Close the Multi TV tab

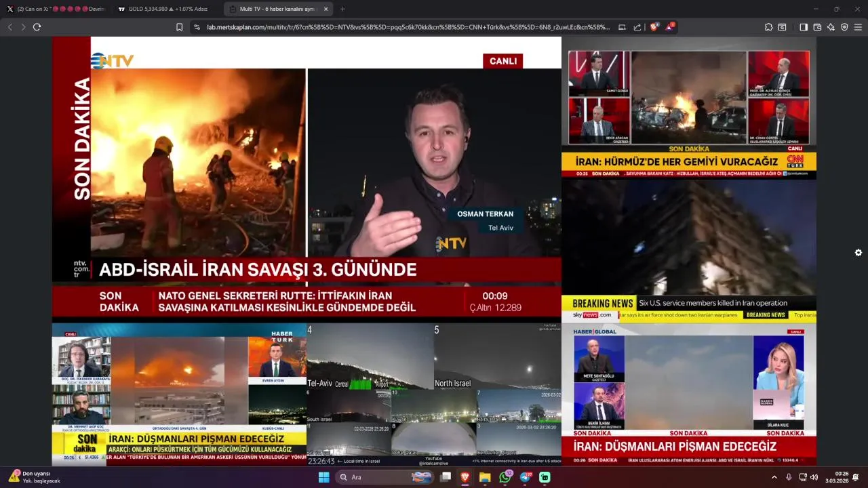325,9
